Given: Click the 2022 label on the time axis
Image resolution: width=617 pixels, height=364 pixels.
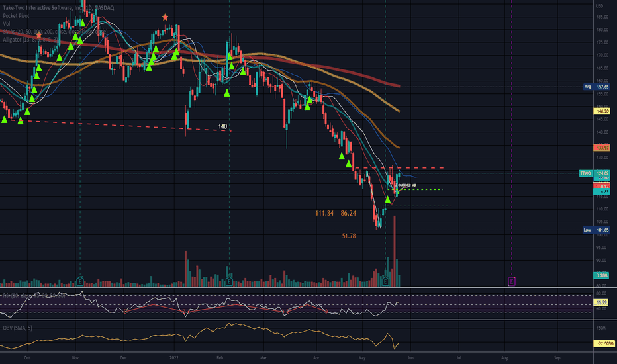Looking at the screenshot, I should pyautogui.click(x=174, y=357).
